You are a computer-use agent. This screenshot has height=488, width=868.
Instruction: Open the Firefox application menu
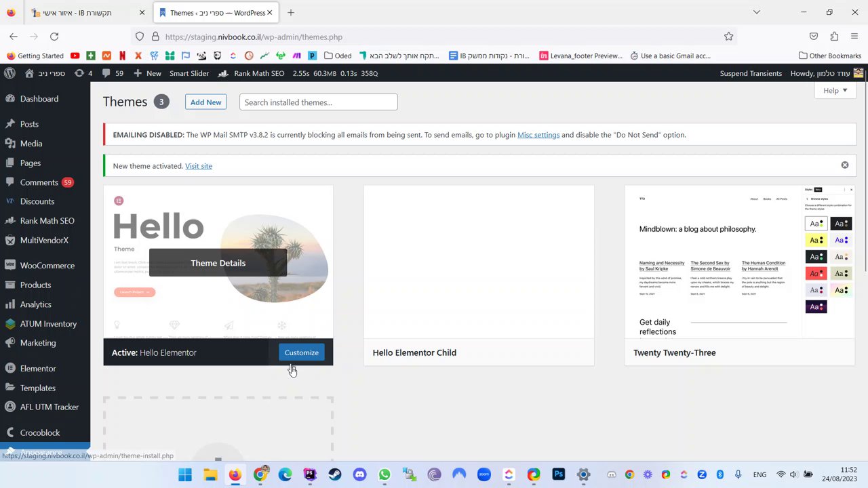[x=854, y=37]
